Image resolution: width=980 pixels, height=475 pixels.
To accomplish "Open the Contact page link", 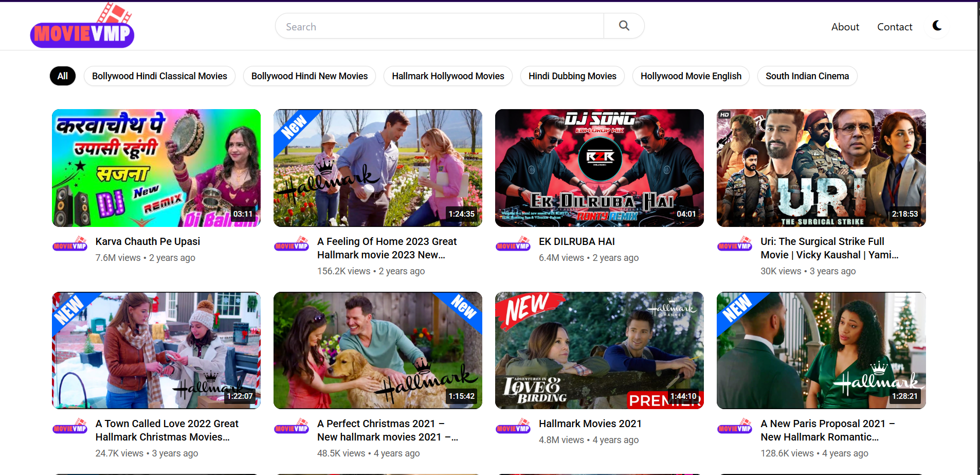I will click(894, 27).
